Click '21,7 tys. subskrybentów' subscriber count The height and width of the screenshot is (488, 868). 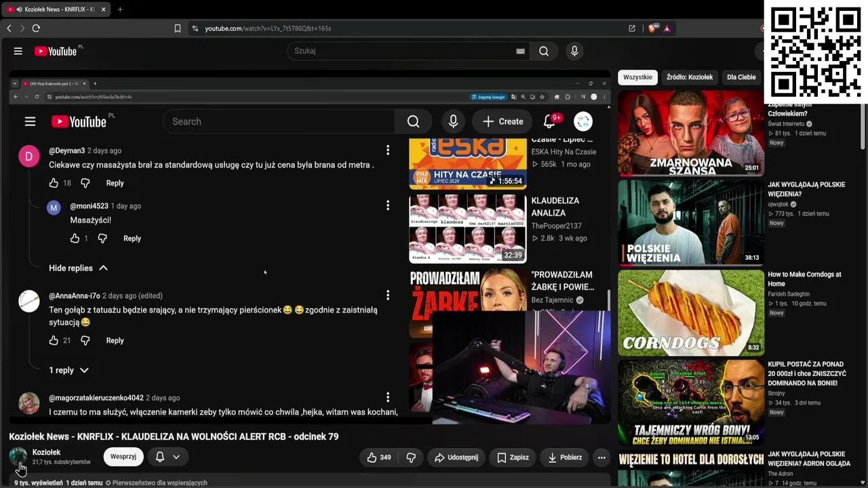(62, 462)
